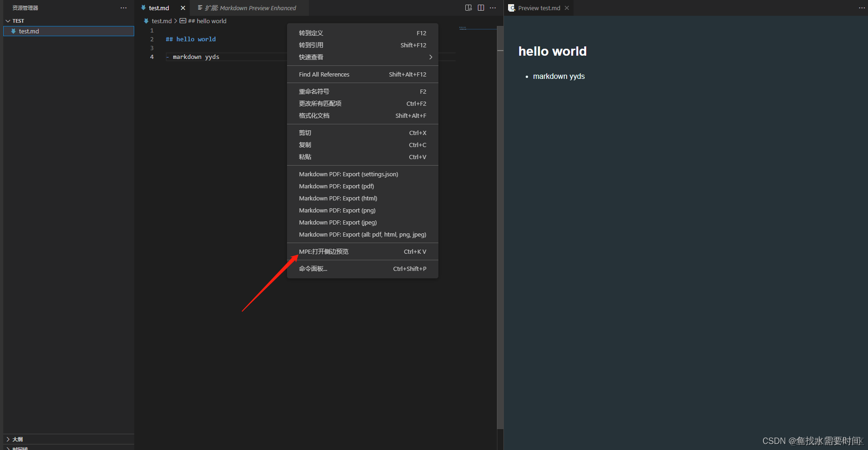
Task: Click the - markdown yyds code line
Action: pos(192,57)
